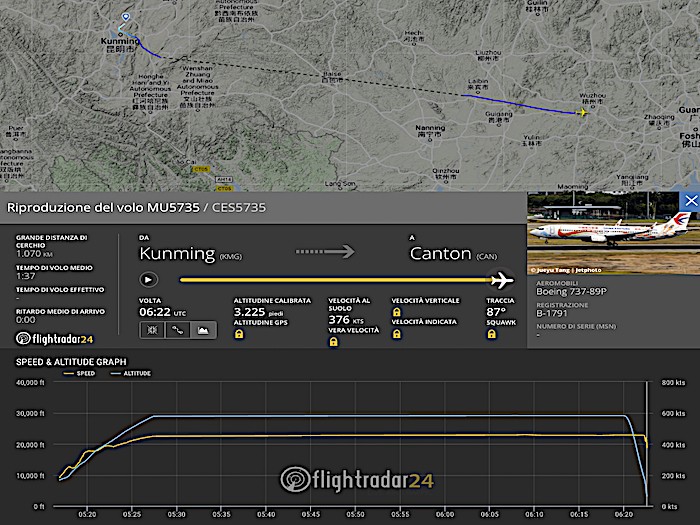Click the 05:30 mark on the graph axis

coord(176,514)
